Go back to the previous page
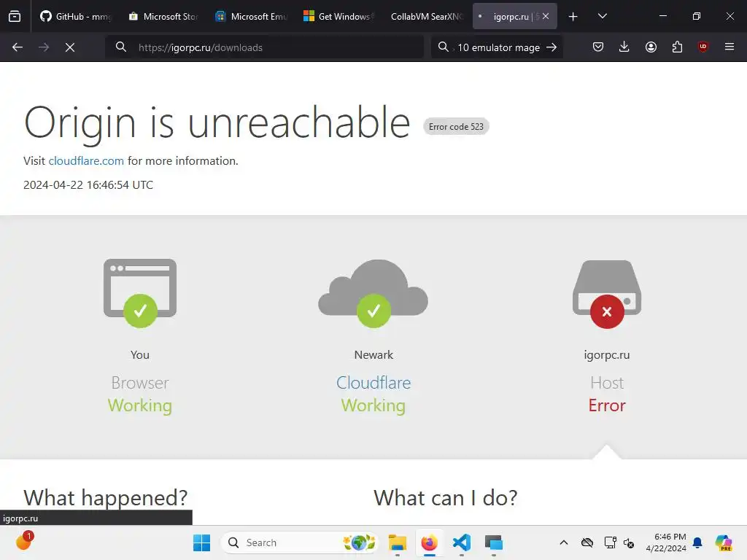 click(x=18, y=47)
